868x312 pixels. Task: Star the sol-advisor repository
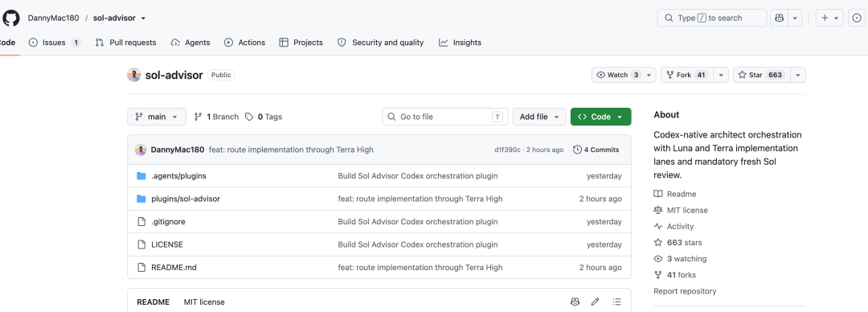click(x=762, y=75)
